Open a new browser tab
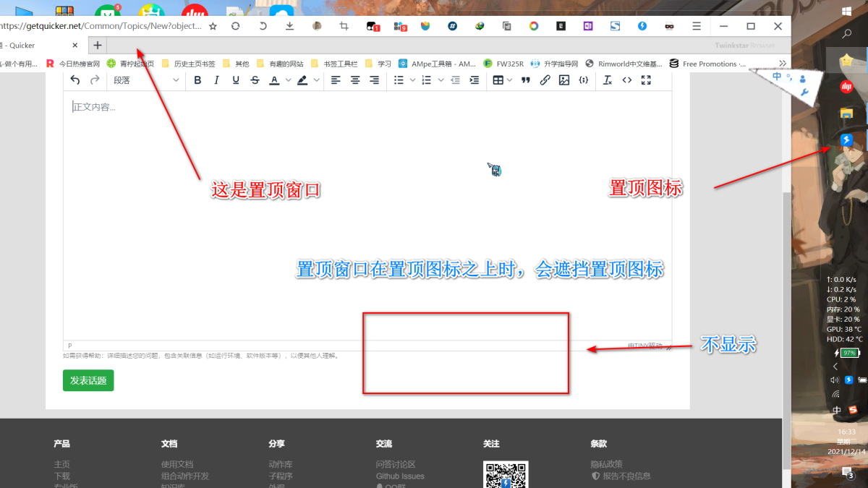Screen dimensions: 868x488 click(x=97, y=45)
